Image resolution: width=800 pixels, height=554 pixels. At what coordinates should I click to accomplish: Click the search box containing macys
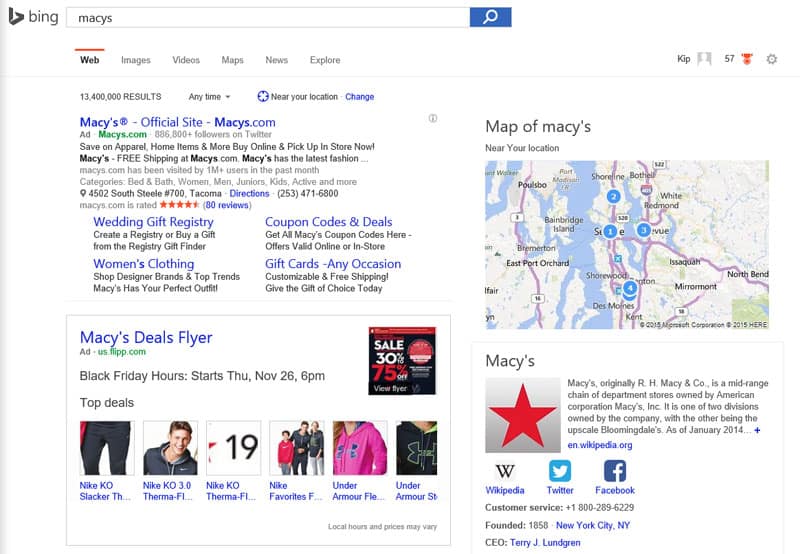pyautogui.click(x=268, y=17)
